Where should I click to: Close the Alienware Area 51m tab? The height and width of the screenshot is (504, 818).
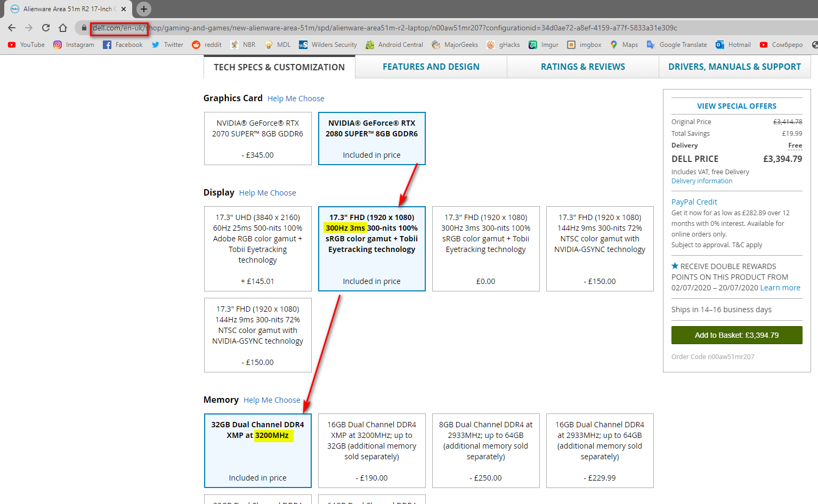pyautogui.click(x=124, y=9)
